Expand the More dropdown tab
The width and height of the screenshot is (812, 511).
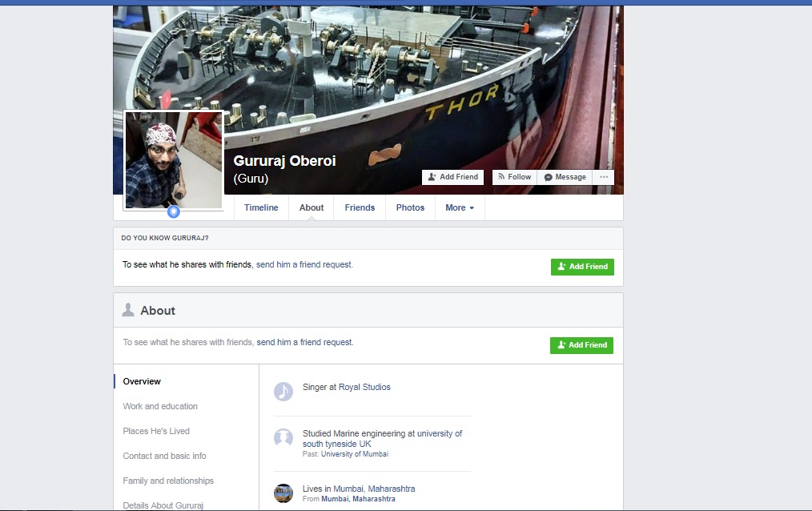[x=460, y=207]
